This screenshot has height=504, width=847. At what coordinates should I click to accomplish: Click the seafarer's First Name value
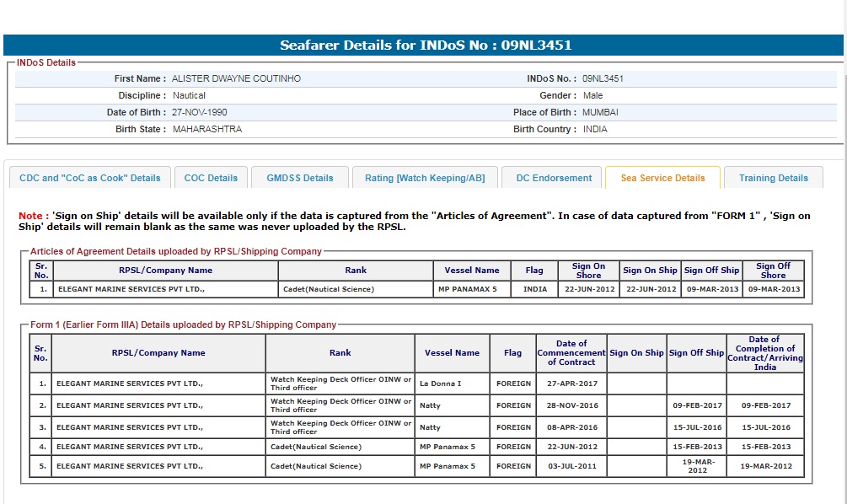point(236,78)
